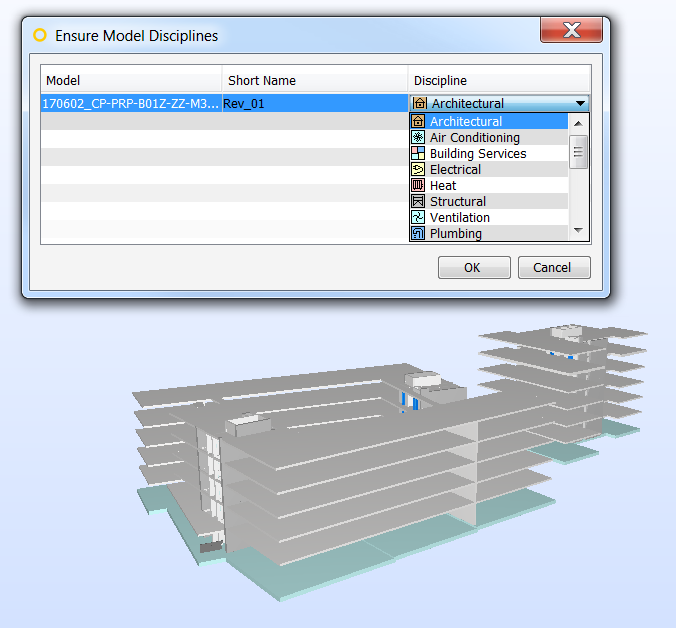676x628 pixels.
Task: Open the Discipline combo box arrow
Action: (x=580, y=103)
